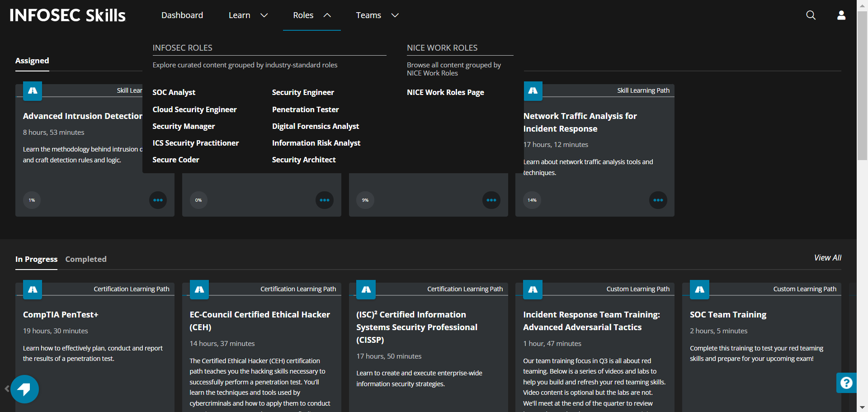Click the blue megaphone announcement button
The image size is (868, 412).
(24, 389)
